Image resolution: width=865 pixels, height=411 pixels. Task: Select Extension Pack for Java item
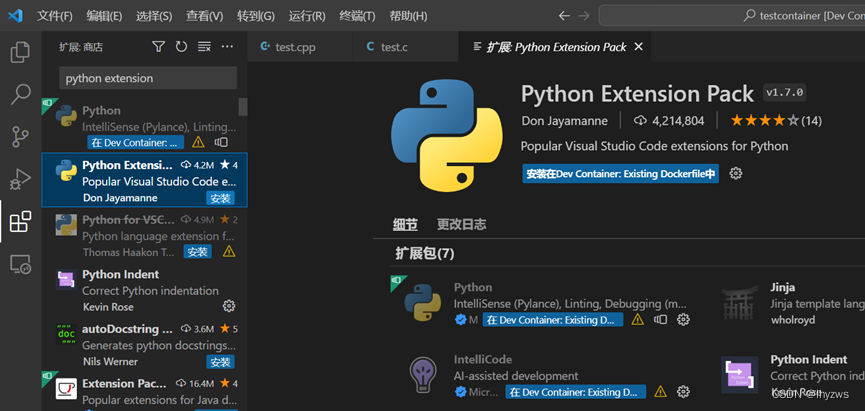[x=145, y=391]
